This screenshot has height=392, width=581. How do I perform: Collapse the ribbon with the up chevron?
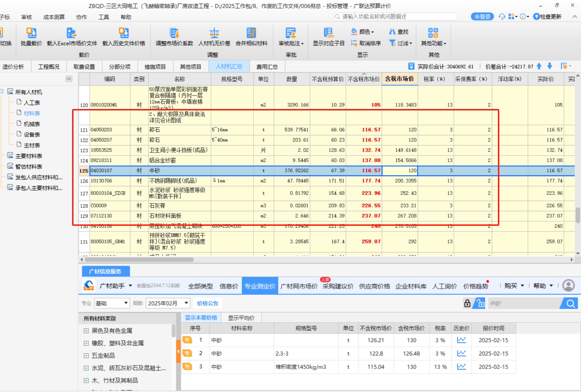coord(574,16)
